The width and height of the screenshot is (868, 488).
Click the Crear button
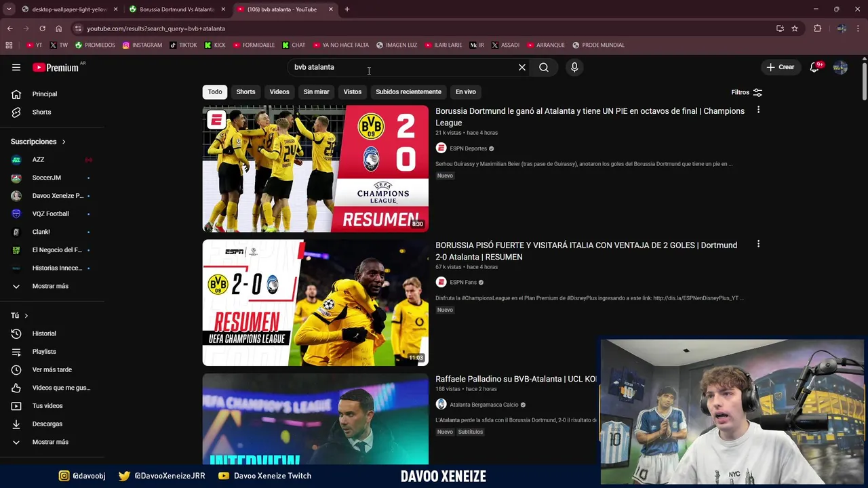tap(780, 67)
